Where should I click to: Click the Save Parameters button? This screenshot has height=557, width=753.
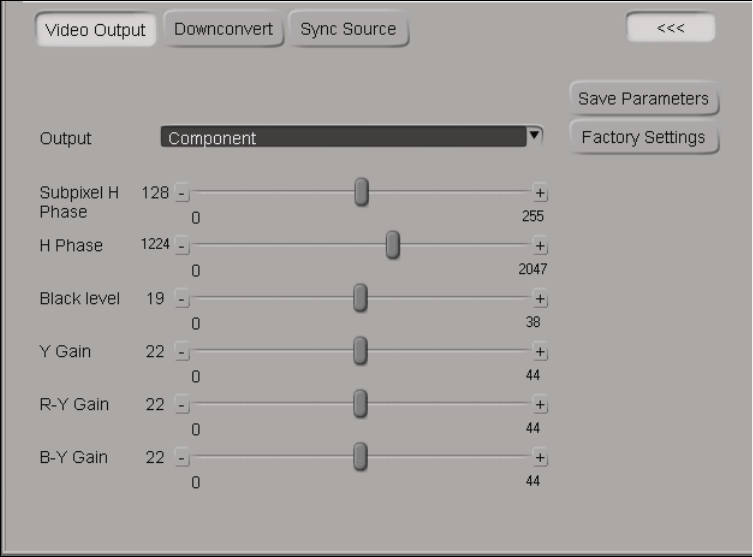pyautogui.click(x=643, y=98)
